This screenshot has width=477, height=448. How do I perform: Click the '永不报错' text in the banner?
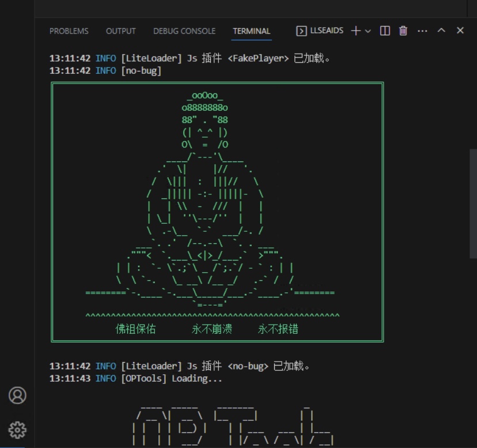click(278, 329)
